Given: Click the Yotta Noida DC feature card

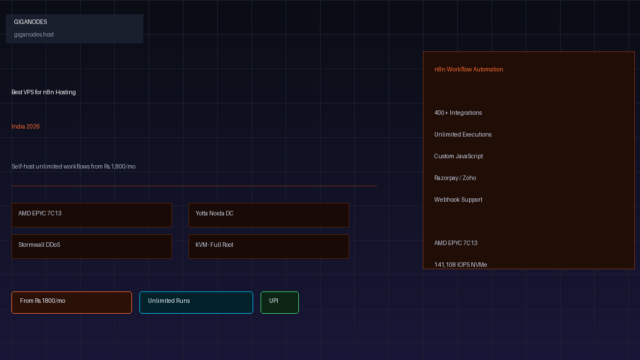Looking at the screenshot, I should pyautogui.click(x=269, y=215).
